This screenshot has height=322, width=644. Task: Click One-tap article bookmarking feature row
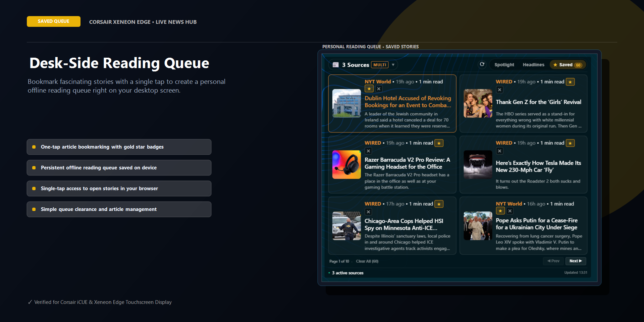119,147
